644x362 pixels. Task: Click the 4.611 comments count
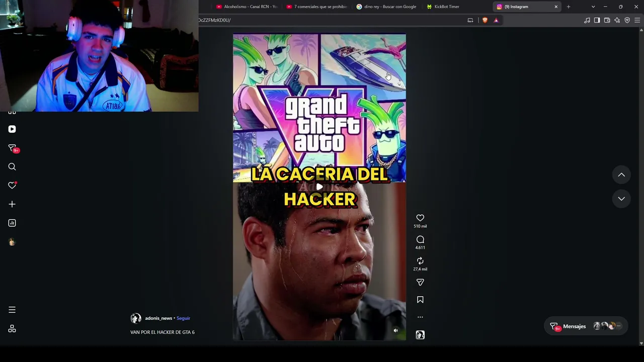(420, 248)
